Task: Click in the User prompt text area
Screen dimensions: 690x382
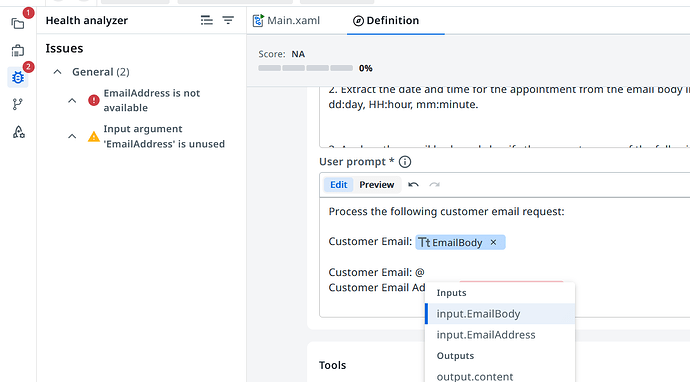Action: [x=504, y=257]
